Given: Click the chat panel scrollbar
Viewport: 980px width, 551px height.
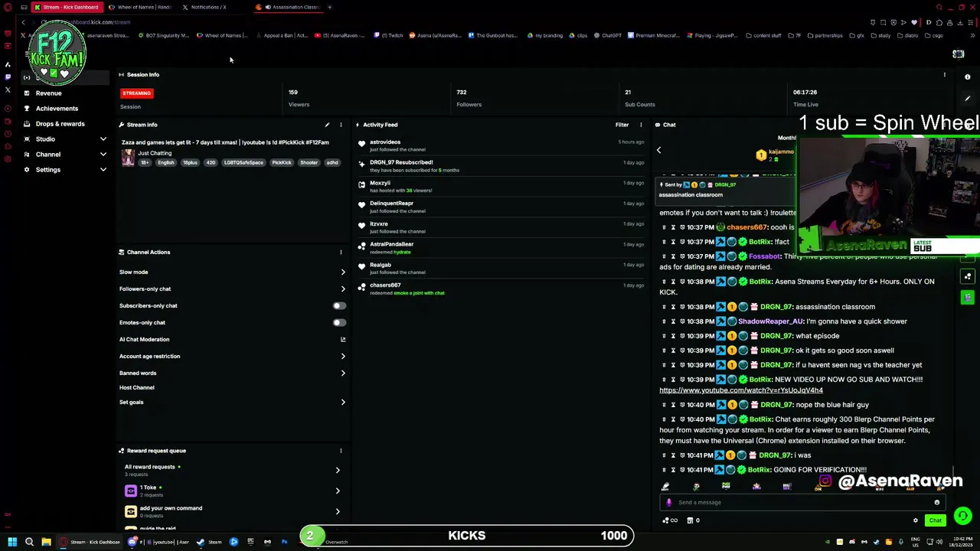Looking at the screenshot, I should coord(953,470).
